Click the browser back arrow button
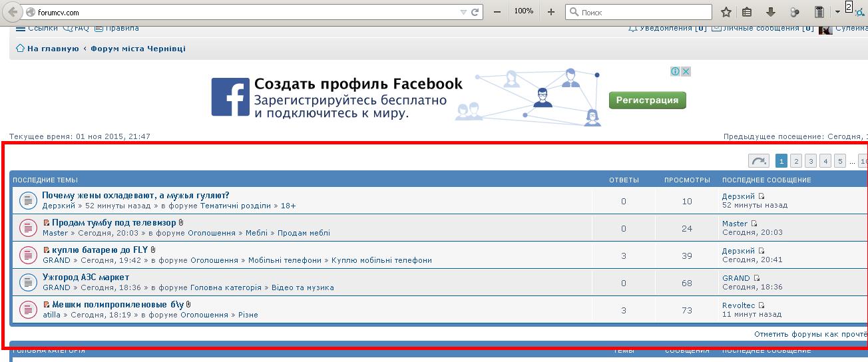This screenshot has height=362, width=868. click(13, 12)
